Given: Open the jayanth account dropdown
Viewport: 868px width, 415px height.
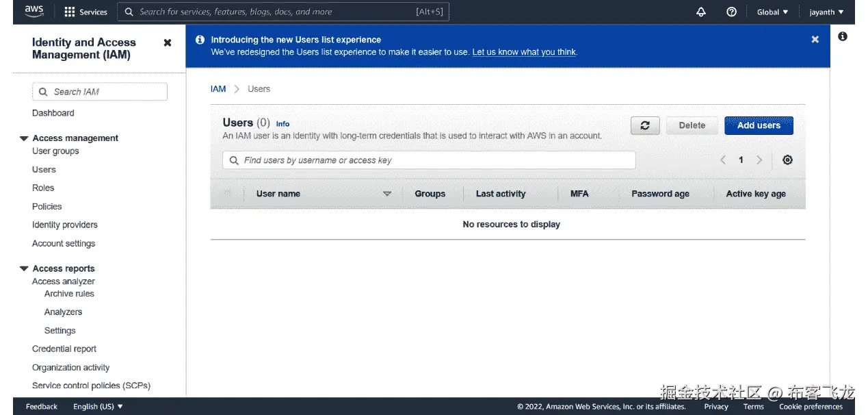Looking at the screenshot, I should pos(826,12).
